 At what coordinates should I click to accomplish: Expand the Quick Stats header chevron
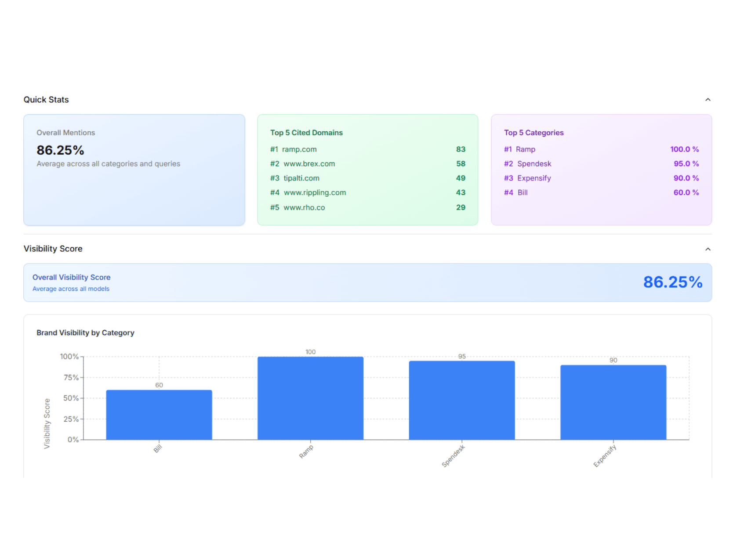pos(708,100)
